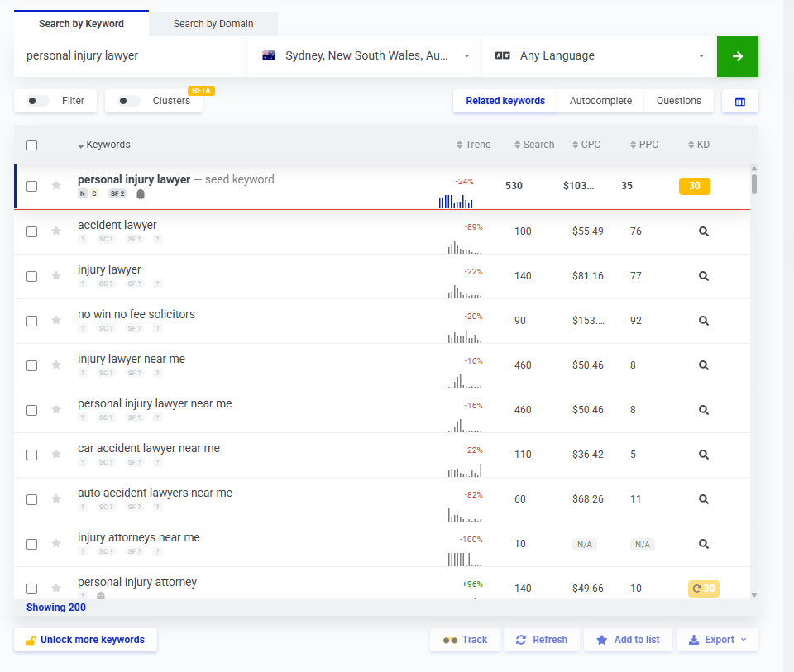
Task: Click the magnifier icon for no win no fee solicitors
Action: click(x=703, y=320)
